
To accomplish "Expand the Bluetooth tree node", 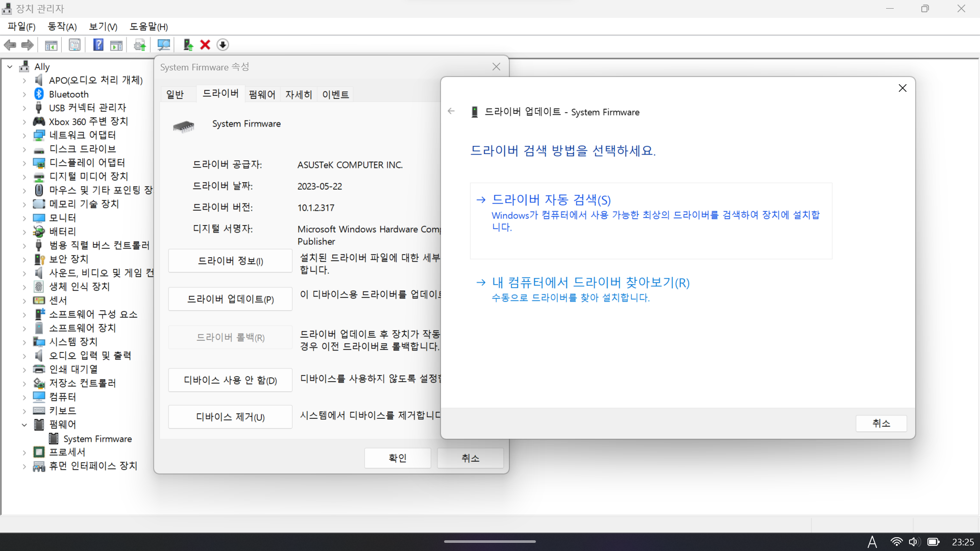I will click(x=24, y=94).
